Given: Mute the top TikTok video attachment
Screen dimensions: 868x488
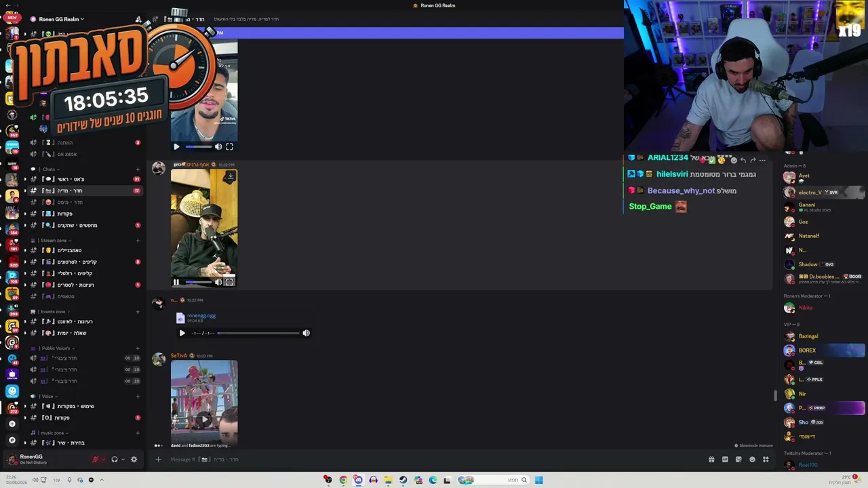Looking at the screenshot, I should click(x=218, y=146).
